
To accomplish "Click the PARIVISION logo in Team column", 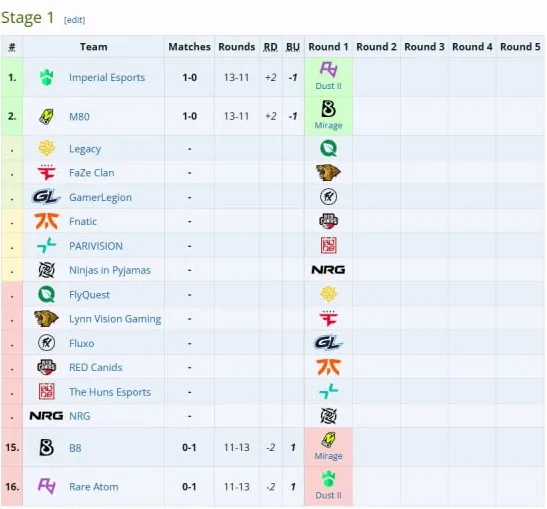I will pos(46,246).
